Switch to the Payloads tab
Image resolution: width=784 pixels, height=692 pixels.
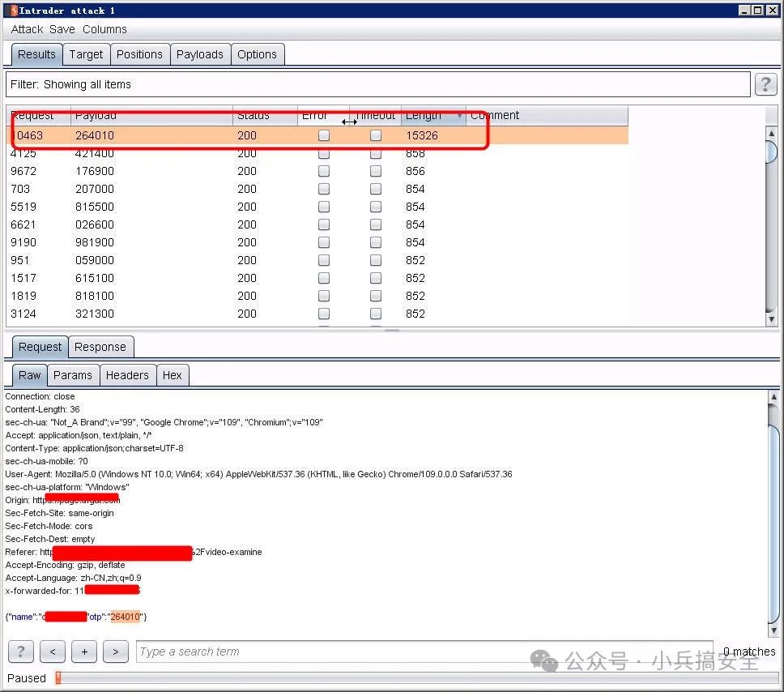point(199,54)
